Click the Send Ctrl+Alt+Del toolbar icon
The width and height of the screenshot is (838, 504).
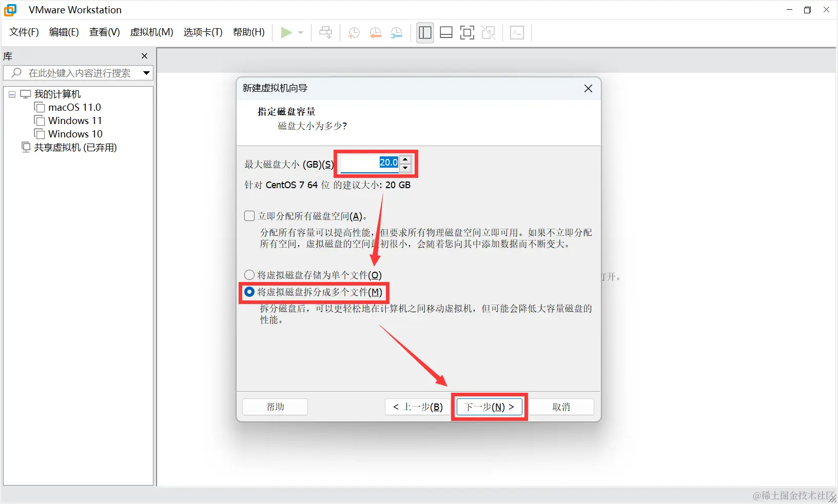coord(326,33)
